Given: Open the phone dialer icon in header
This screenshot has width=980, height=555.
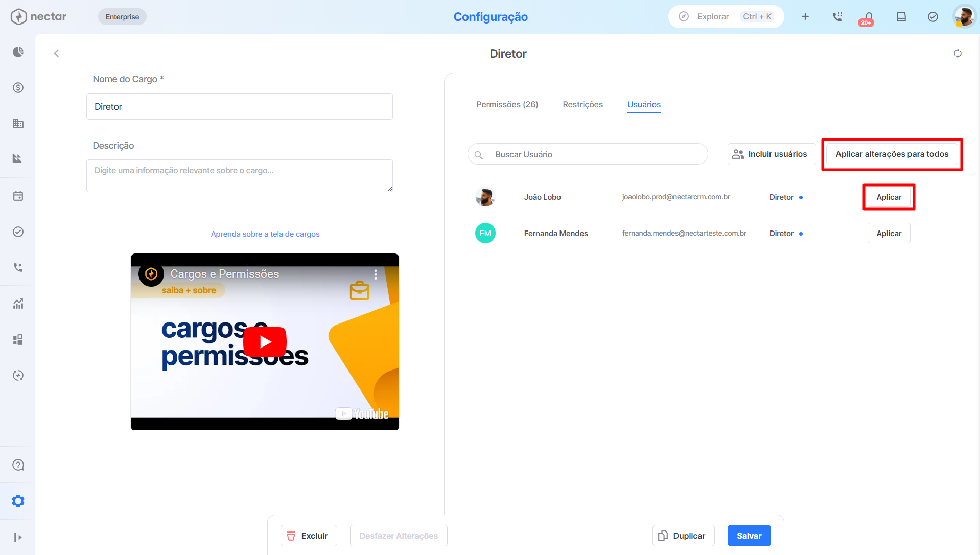Looking at the screenshot, I should tap(837, 17).
